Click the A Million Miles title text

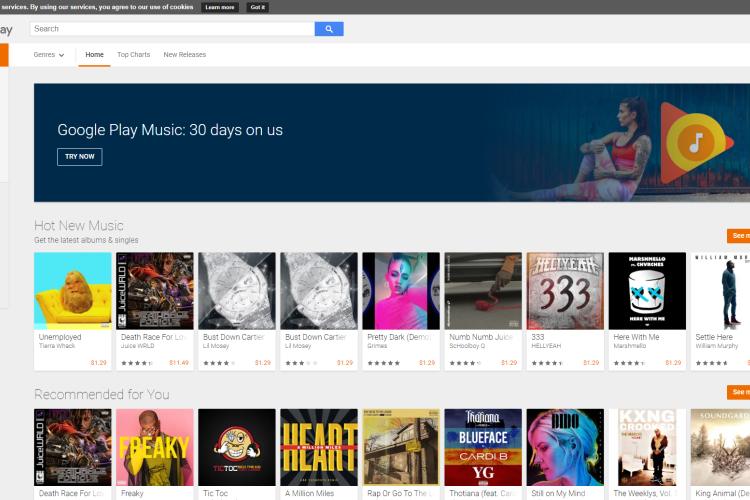click(x=309, y=493)
